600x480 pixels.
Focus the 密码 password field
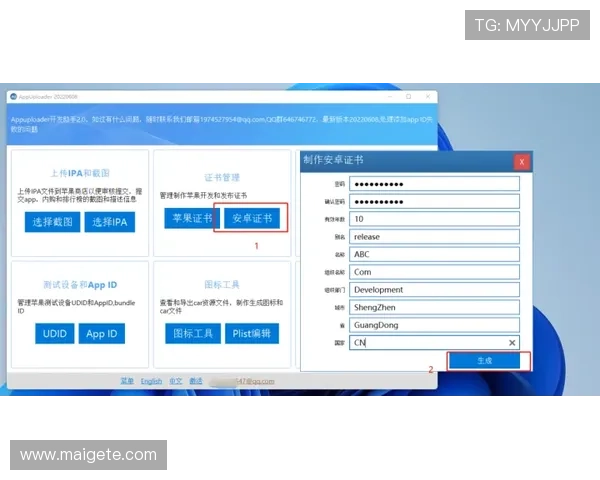pyautogui.click(x=434, y=184)
